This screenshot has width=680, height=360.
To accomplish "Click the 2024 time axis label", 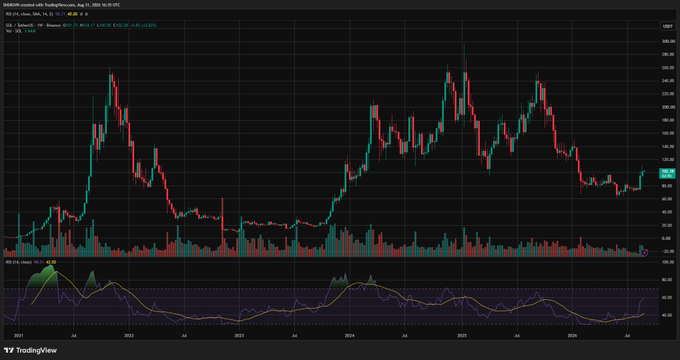I will point(350,336).
